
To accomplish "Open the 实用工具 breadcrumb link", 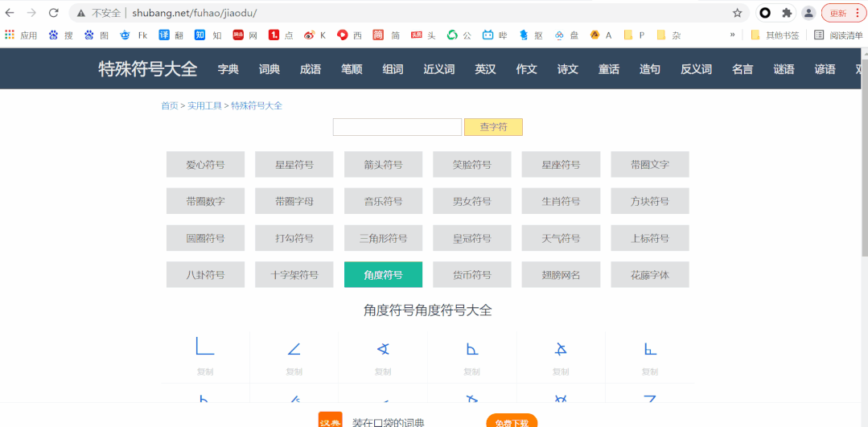I will (204, 105).
